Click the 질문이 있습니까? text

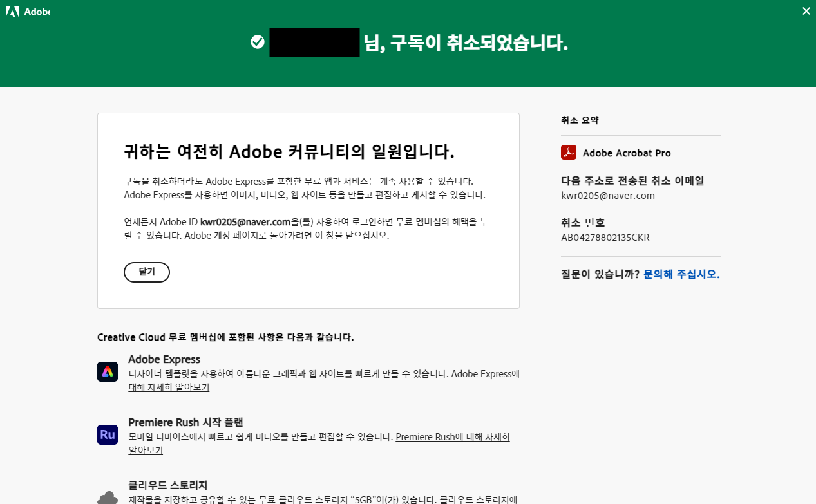coord(600,274)
